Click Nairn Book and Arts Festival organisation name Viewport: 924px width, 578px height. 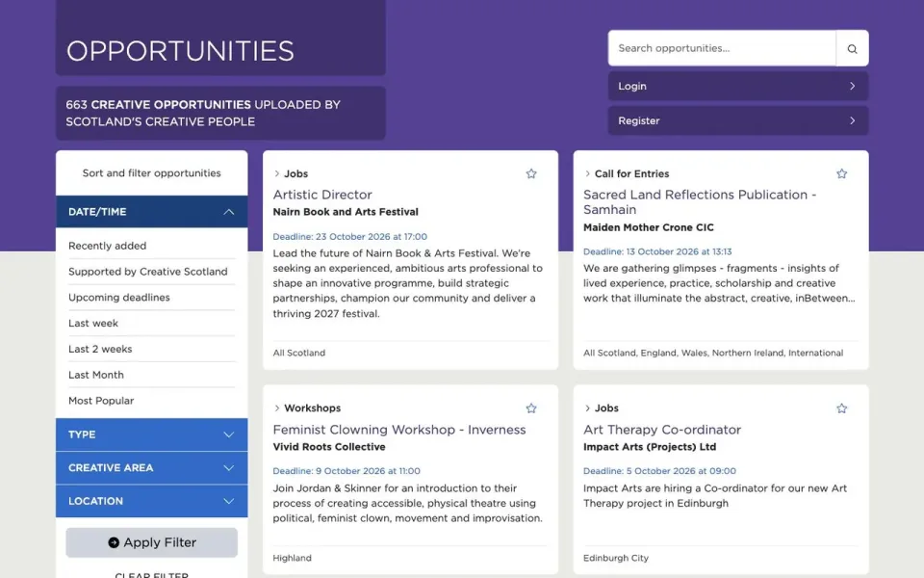(346, 212)
